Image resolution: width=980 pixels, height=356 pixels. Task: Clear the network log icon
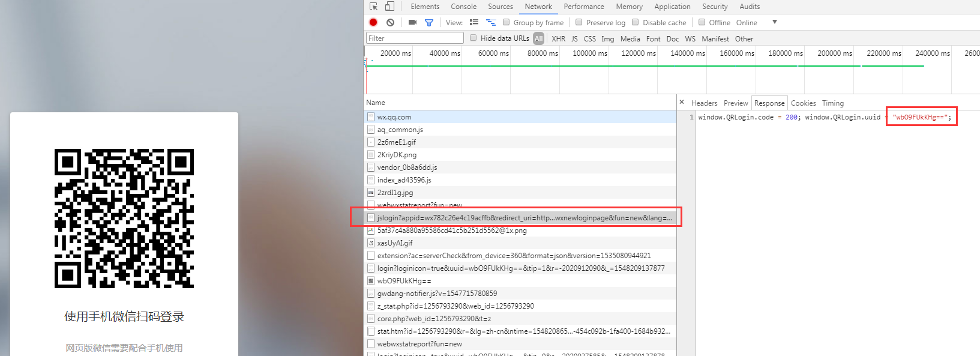point(391,22)
